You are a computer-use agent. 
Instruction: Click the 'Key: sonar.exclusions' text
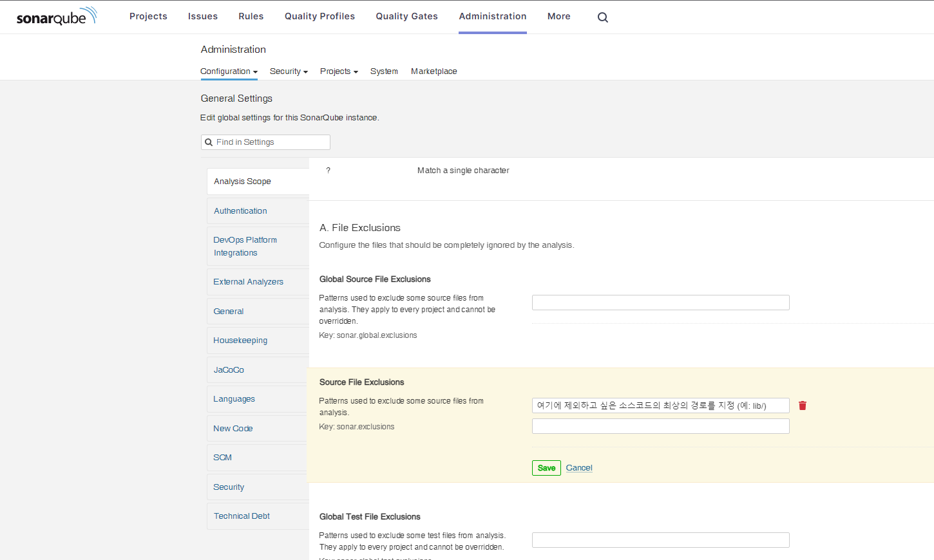(x=357, y=427)
